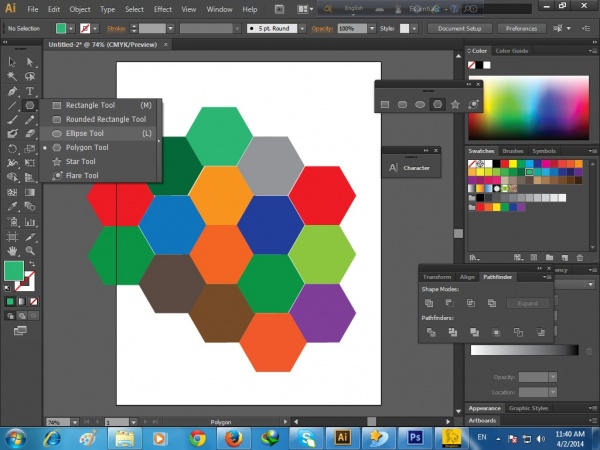This screenshot has width=600, height=450.
Task: Open Photoshop from the taskbar
Action: click(x=414, y=437)
